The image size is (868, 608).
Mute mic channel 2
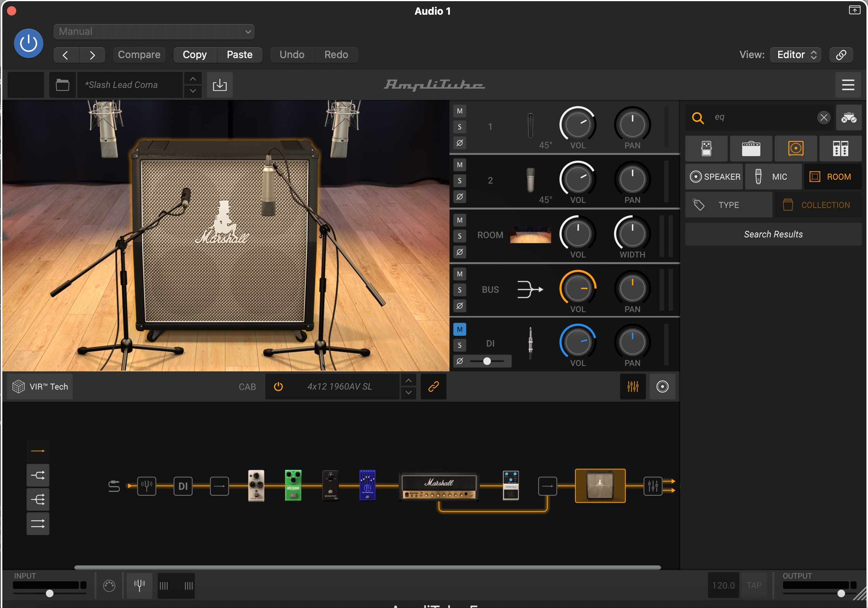click(x=460, y=165)
